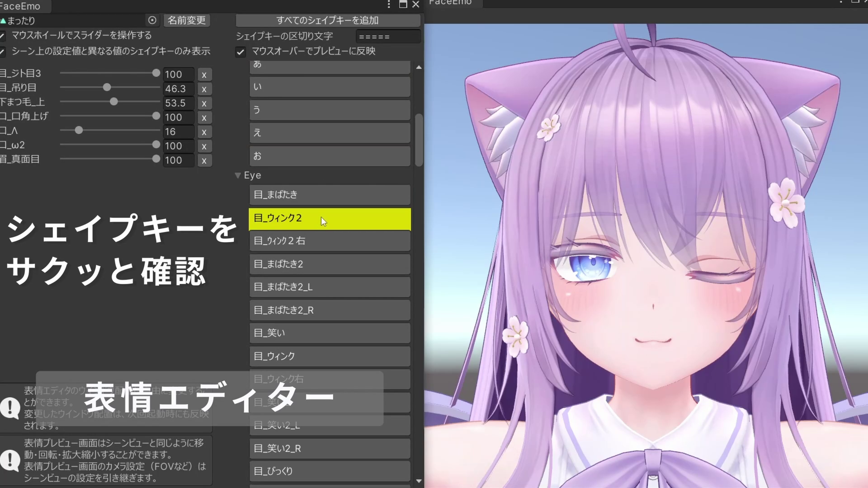Viewport: 868px width, 488px height.
Task: Click the X icon to remove 目_ジト目3
Action: tap(204, 75)
